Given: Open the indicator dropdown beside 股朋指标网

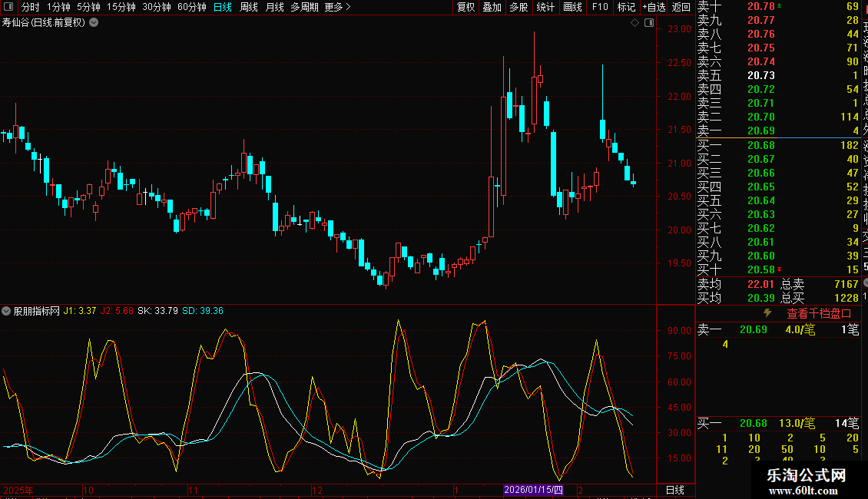Looking at the screenshot, I should [x=6, y=311].
